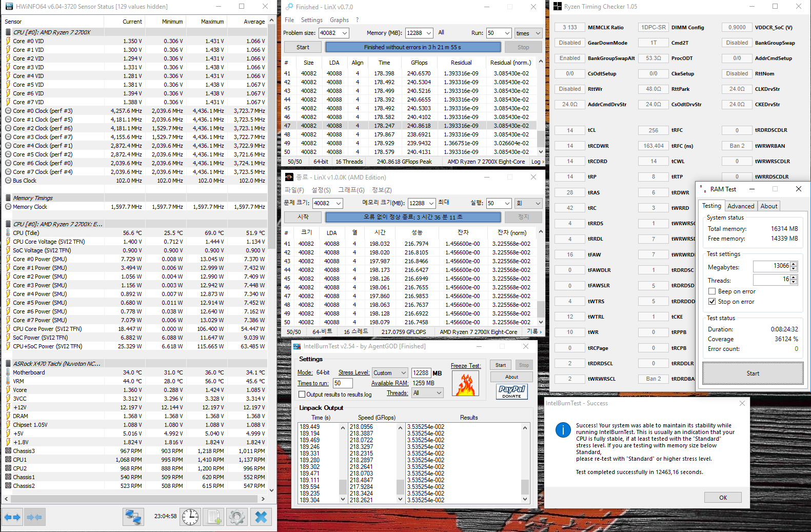The width and height of the screenshot is (811, 532).
Task: Select RAM Test Testing tab
Action: 711,206
